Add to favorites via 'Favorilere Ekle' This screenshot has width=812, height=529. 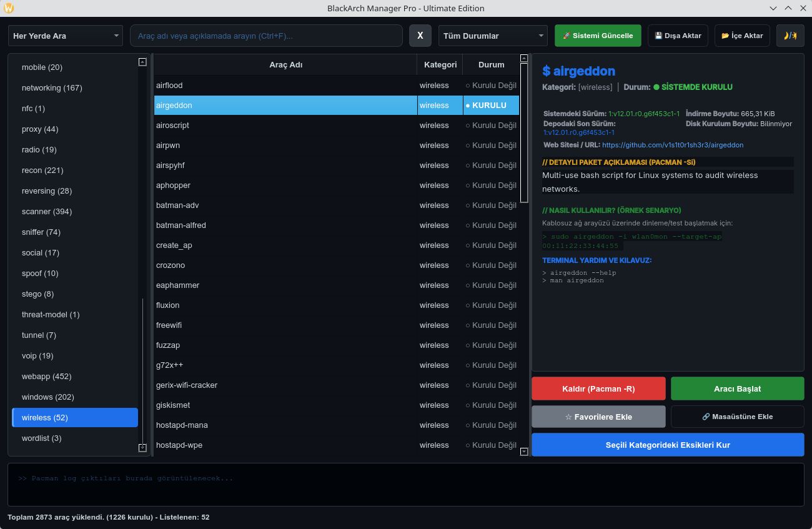click(x=598, y=417)
